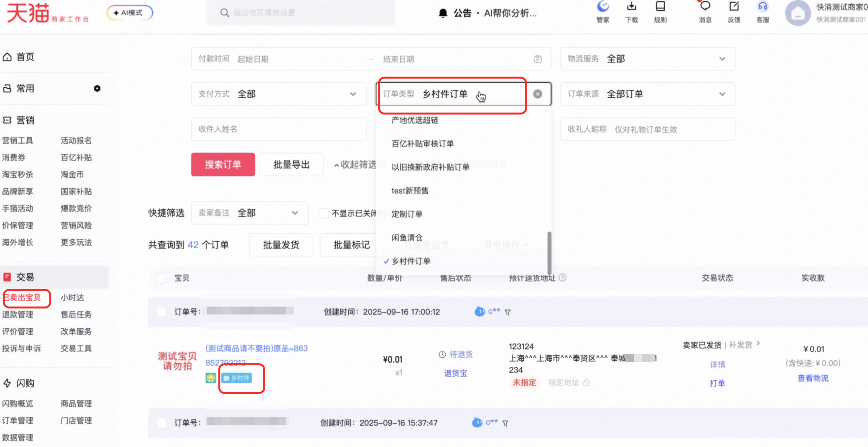Screen dimensions: 868x447
Task: Click the search magnifier icon
Action: coord(224,13)
